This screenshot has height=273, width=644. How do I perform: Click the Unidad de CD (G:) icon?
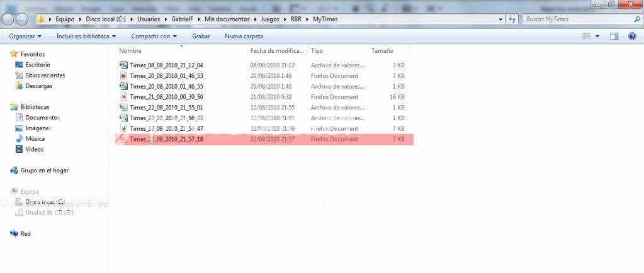point(19,213)
